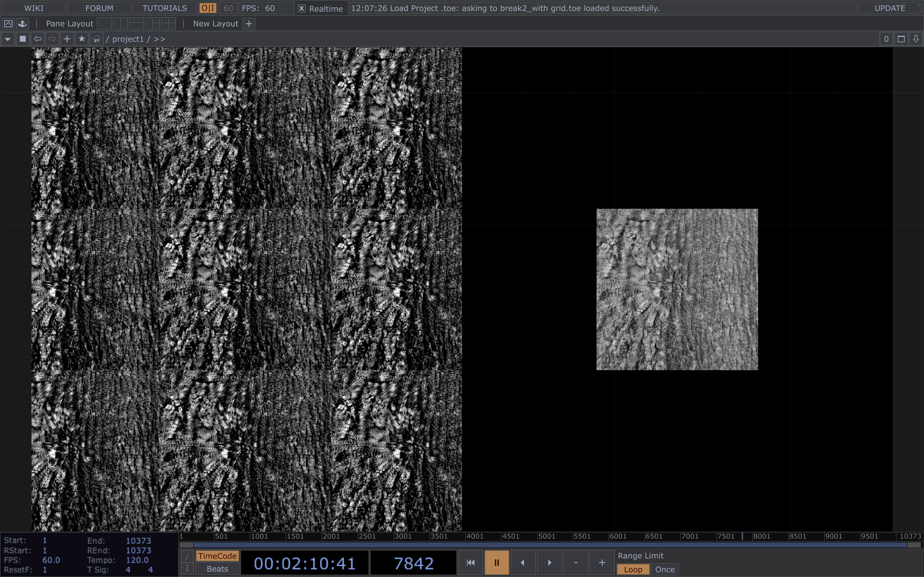
Task: Click the bookmark star icon
Action: [82, 39]
